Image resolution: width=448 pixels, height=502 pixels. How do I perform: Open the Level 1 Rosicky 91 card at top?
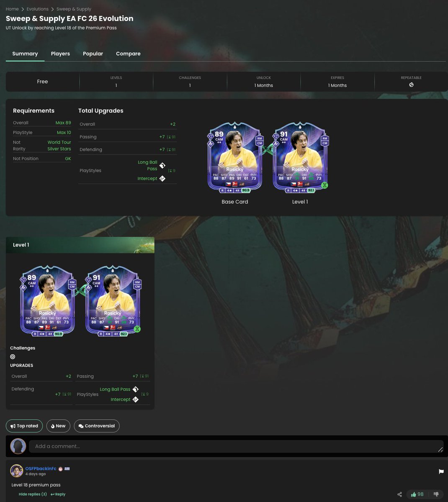tap(300, 158)
